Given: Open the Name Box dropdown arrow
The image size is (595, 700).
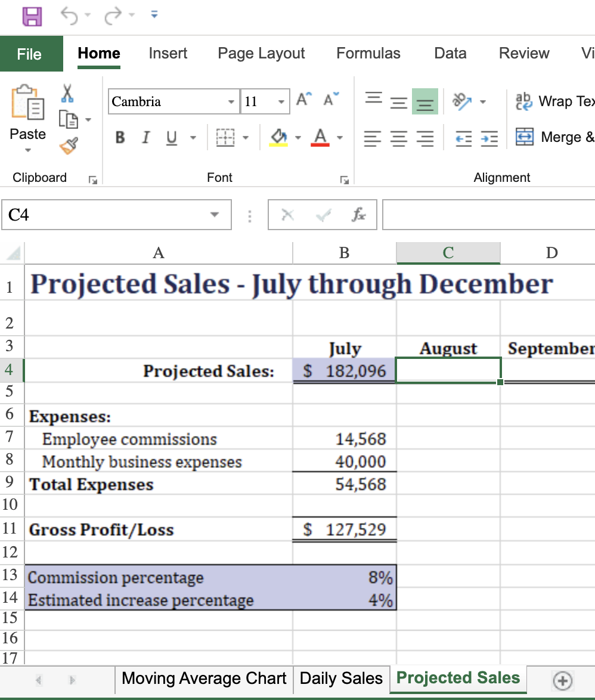Looking at the screenshot, I should click(x=215, y=215).
